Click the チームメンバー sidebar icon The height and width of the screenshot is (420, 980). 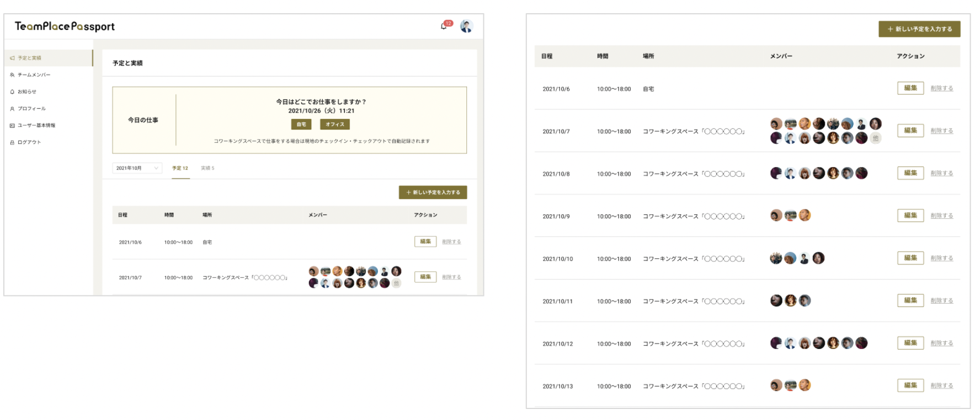point(12,75)
